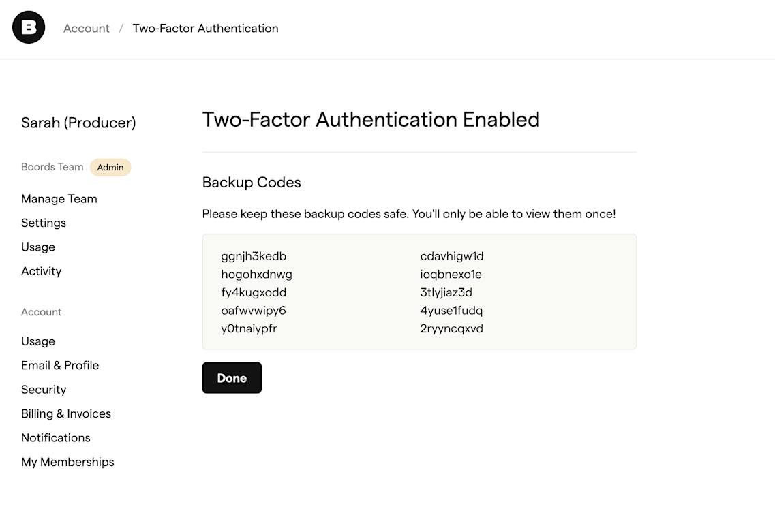Select backup code ggnjh3kedb

click(254, 256)
